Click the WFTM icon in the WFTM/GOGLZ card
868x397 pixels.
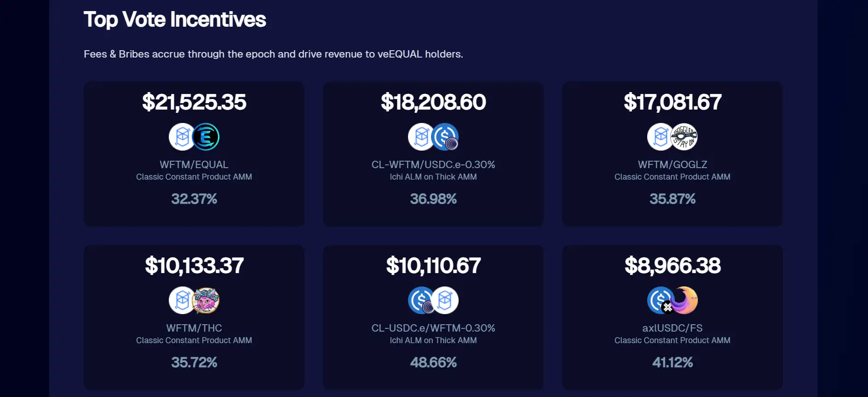[660, 137]
